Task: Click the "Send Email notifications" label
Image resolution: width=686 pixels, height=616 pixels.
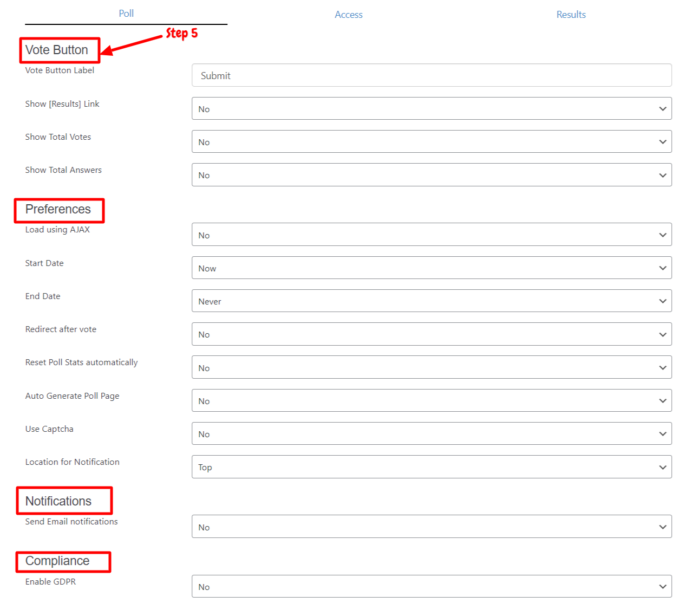Action: pos(71,522)
